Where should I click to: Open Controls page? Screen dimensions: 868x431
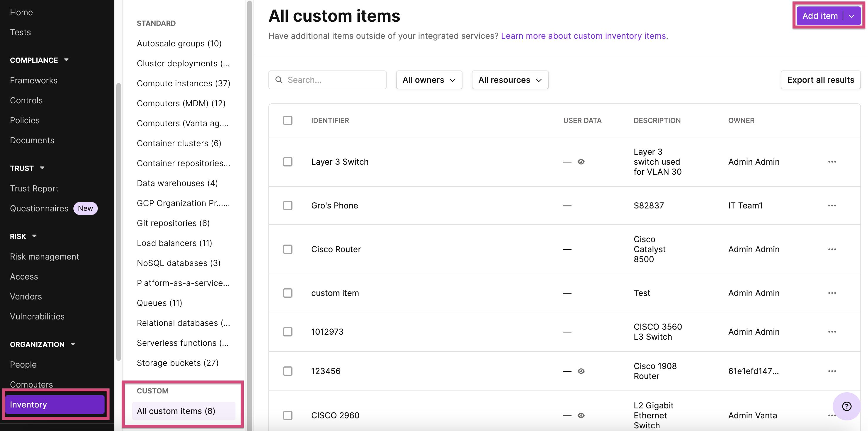[x=26, y=100]
